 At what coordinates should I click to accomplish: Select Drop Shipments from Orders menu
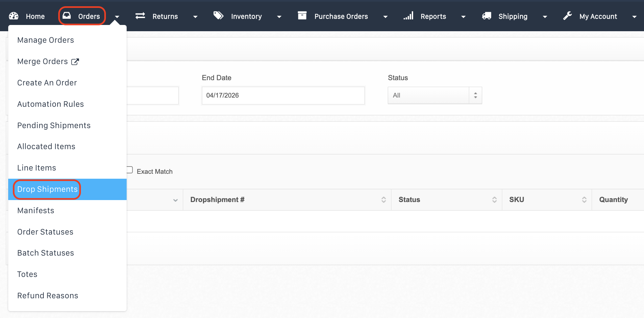click(x=47, y=189)
